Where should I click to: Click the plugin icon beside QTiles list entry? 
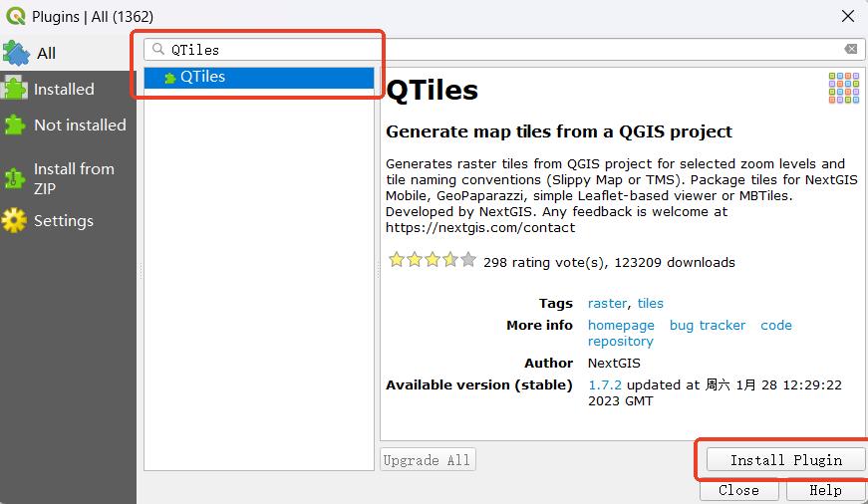(170, 78)
